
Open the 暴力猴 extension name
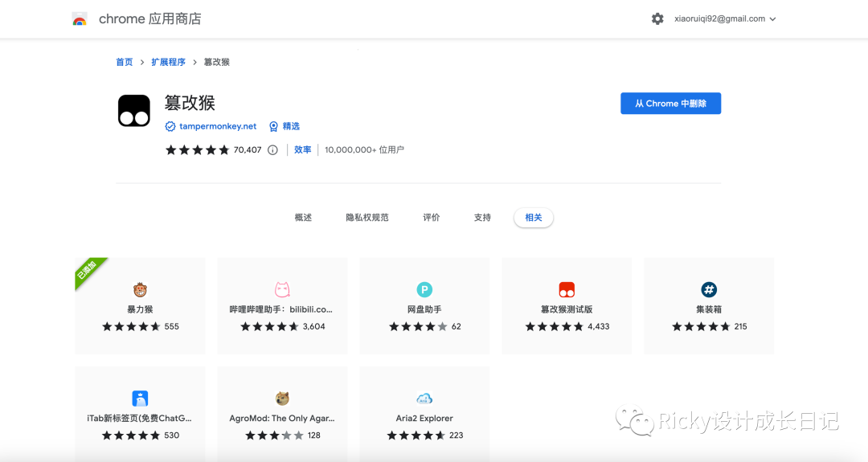point(140,309)
